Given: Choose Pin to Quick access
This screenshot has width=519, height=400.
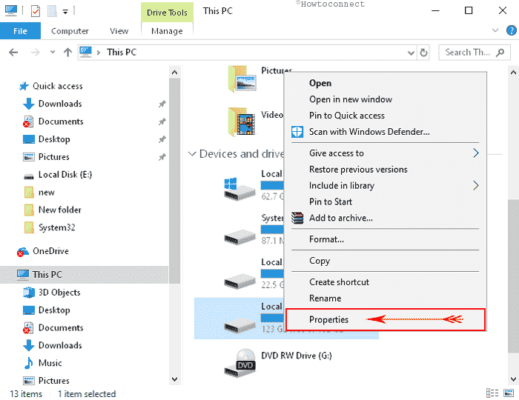Looking at the screenshot, I should tap(347, 116).
